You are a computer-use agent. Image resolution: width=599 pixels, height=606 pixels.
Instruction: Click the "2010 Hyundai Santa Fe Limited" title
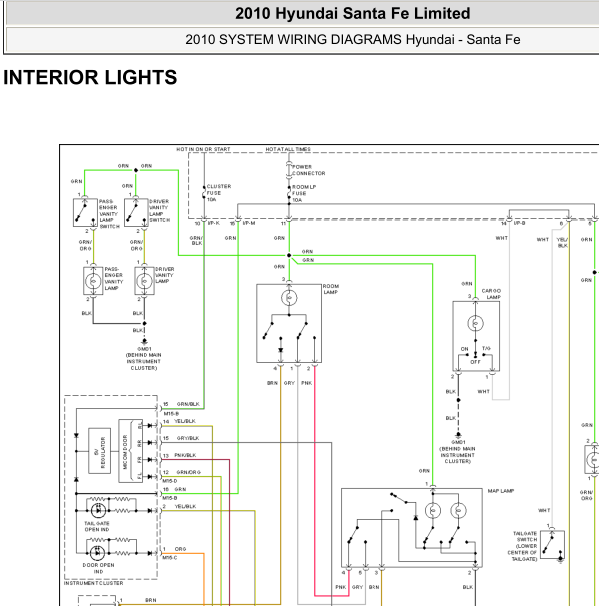click(x=352, y=14)
